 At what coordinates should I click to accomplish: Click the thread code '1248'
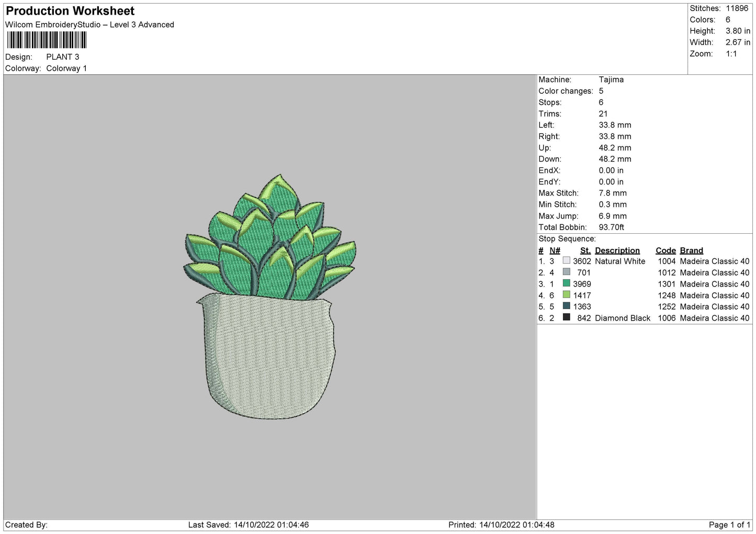[667, 296]
